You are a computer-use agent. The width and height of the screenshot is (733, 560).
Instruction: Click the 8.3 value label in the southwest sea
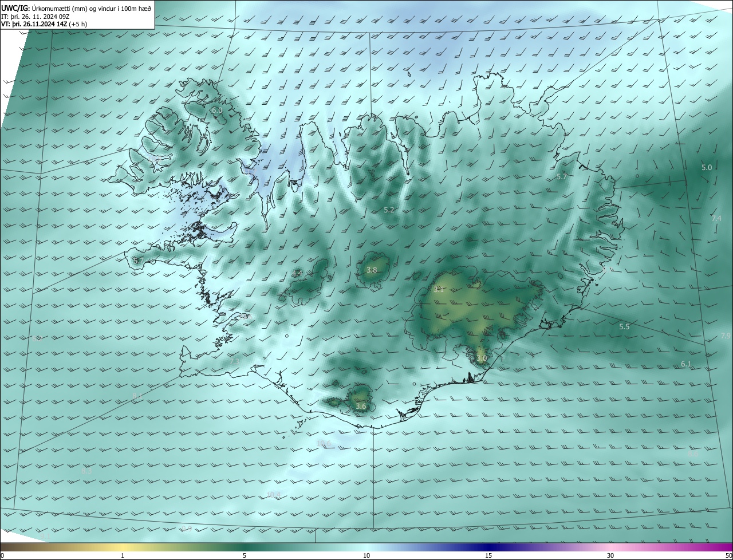click(x=86, y=472)
